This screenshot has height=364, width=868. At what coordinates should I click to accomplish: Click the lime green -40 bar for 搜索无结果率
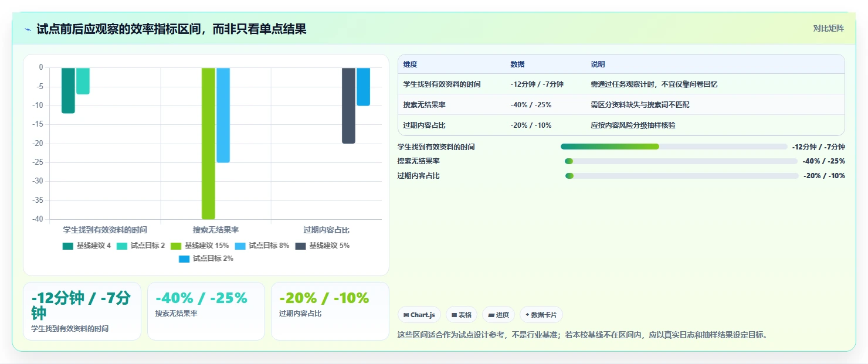208,143
